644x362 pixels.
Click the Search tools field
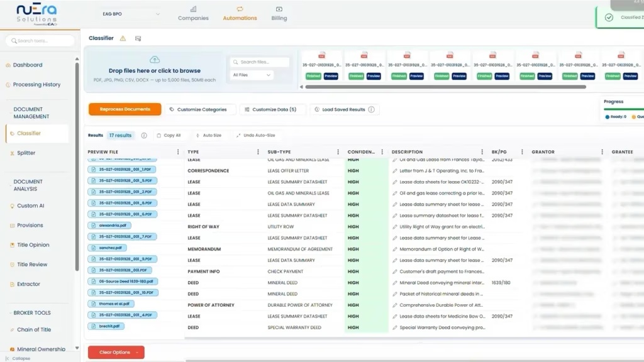(40, 41)
